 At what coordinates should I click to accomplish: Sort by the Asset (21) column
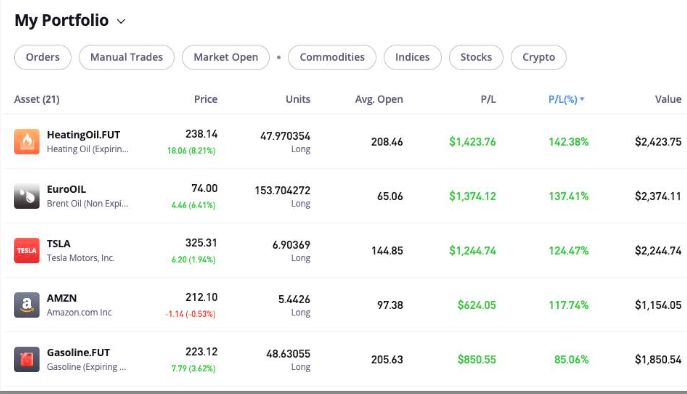[x=37, y=99]
